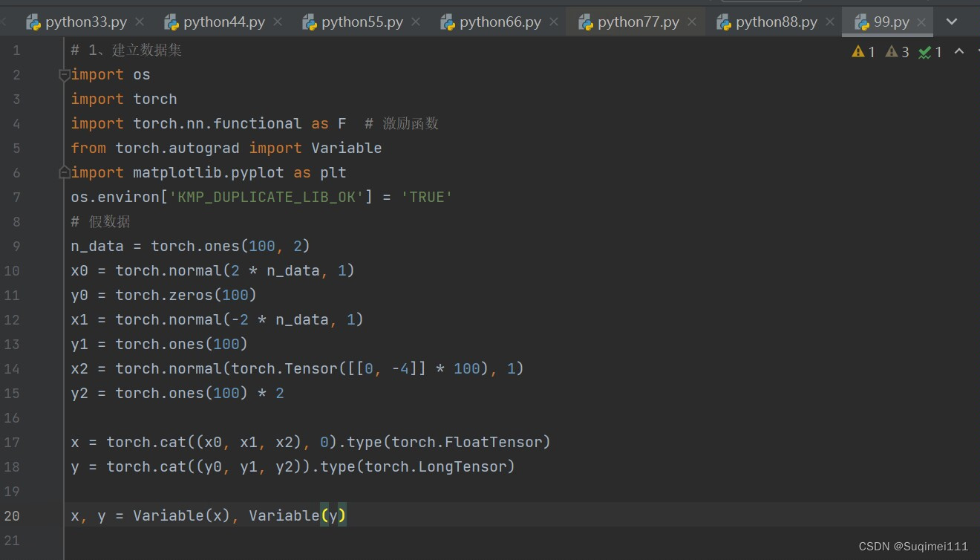Click 'x0 = torch.normal' on line 10
The height and width of the screenshot is (560, 980).
click(x=146, y=270)
